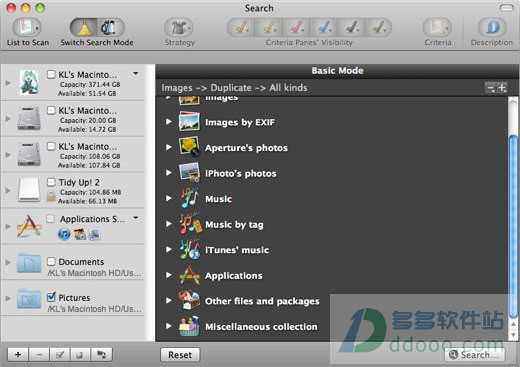Select the Applications category icon
Image resolution: width=520 pixels, height=367 pixels.
click(x=189, y=275)
